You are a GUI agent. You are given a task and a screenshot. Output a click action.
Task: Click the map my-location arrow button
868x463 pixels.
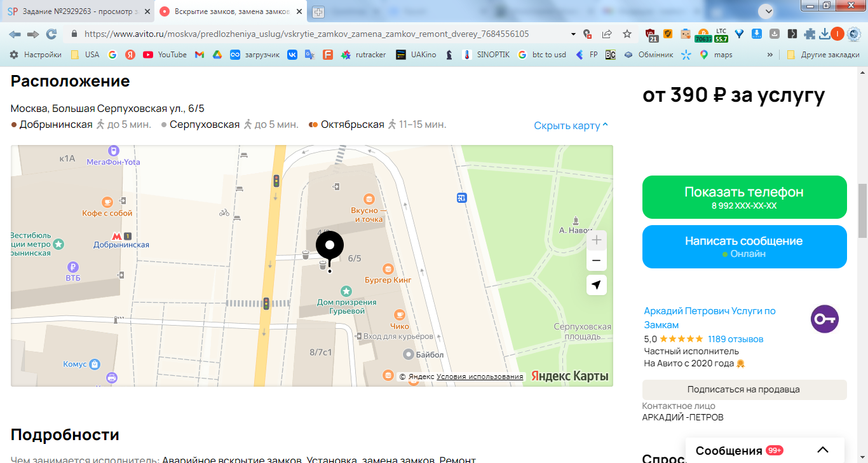tap(596, 285)
